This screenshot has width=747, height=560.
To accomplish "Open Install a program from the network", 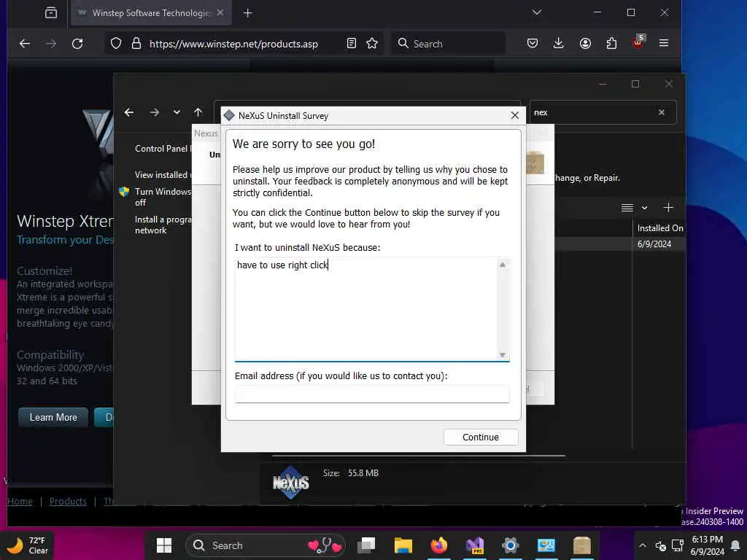I will click(163, 225).
